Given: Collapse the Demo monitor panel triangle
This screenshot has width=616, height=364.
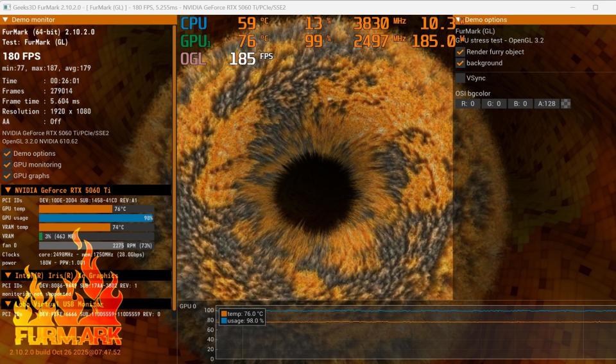Looking at the screenshot, I should pyautogui.click(x=6, y=20).
